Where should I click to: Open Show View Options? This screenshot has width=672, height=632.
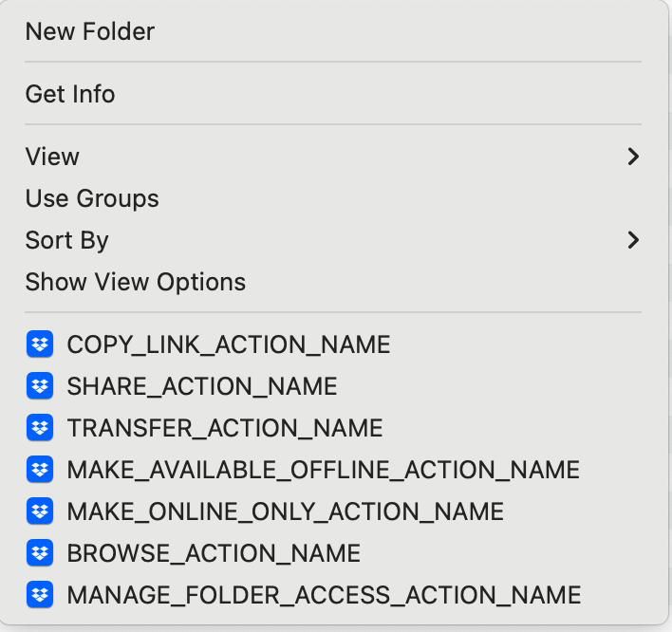tap(136, 282)
